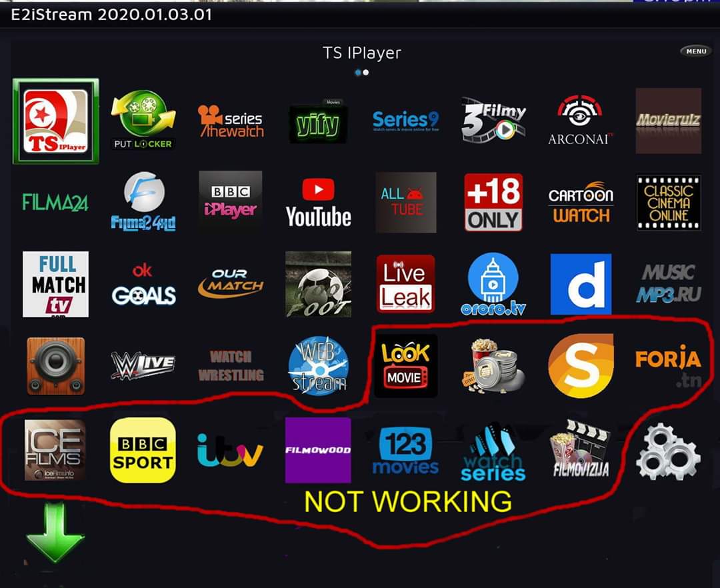
Task: Select Classic Cinema Online
Action: coord(669,202)
